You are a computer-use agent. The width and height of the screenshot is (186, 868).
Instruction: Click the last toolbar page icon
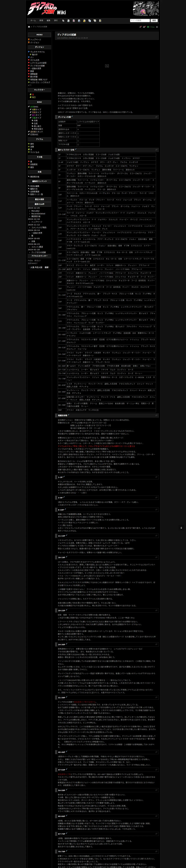pos(100,21)
